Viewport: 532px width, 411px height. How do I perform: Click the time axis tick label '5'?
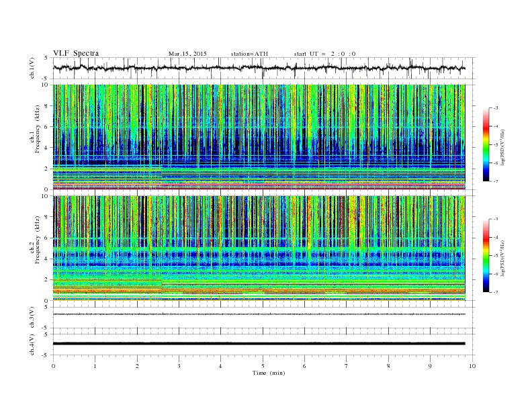click(263, 366)
